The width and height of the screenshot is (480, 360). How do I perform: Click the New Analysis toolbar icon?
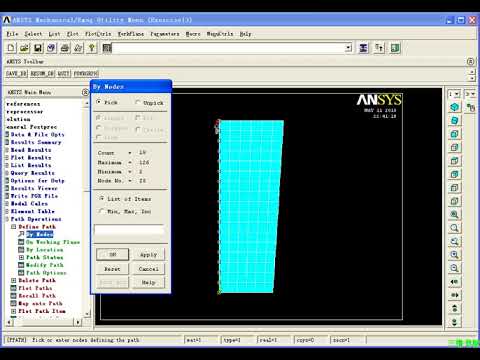point(11,48)
